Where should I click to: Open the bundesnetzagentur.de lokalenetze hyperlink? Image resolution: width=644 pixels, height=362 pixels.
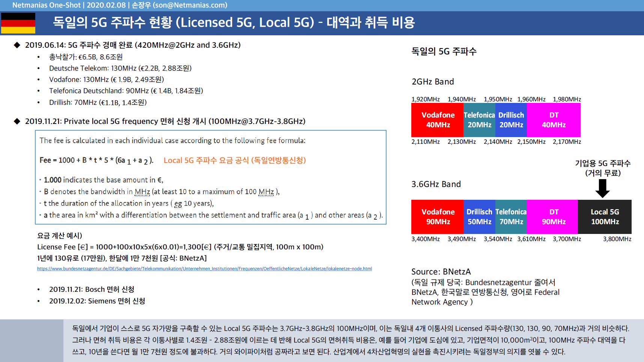(x=205, y=269)
